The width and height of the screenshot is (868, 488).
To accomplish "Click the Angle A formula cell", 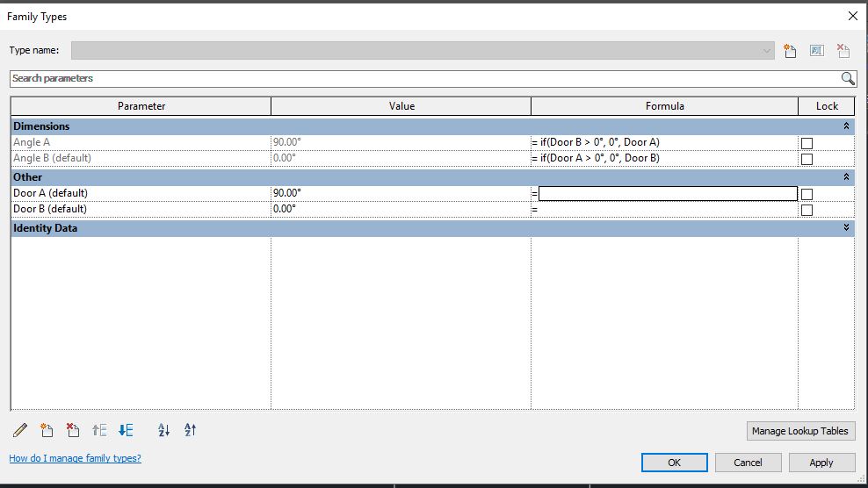I will click(664, 142).
